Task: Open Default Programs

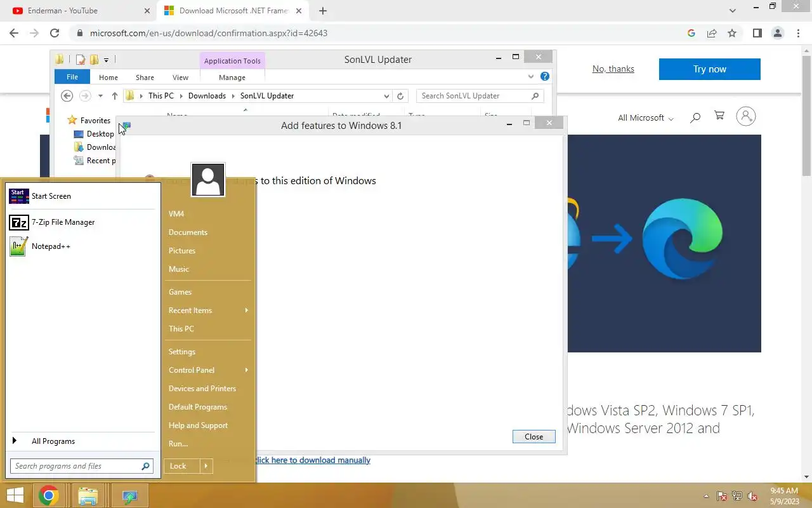Action: (198, 407)
